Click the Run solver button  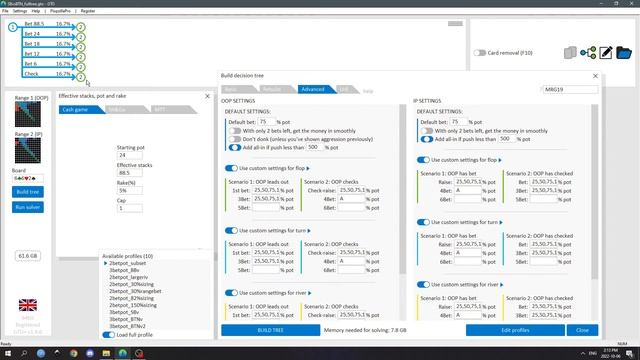pos(28,207)
